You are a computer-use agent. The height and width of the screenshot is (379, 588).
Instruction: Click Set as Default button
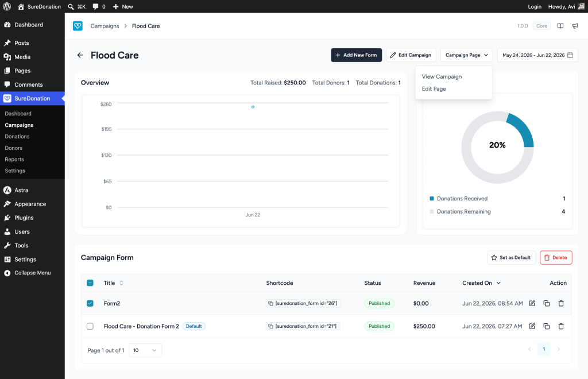[511, 257]
